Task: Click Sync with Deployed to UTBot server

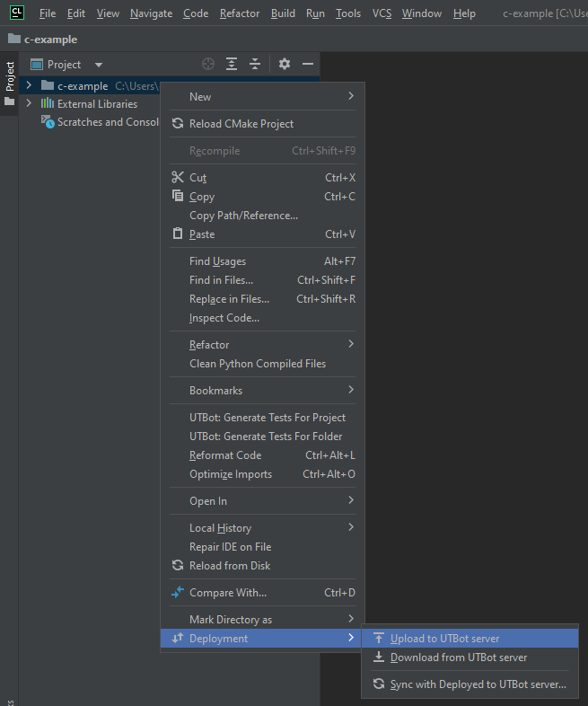Action: (x=478, y=684)
